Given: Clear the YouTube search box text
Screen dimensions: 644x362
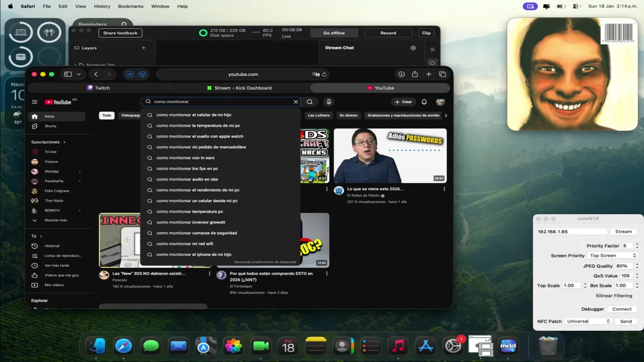Looking at the screenshot, I should (x=296, y=102).
